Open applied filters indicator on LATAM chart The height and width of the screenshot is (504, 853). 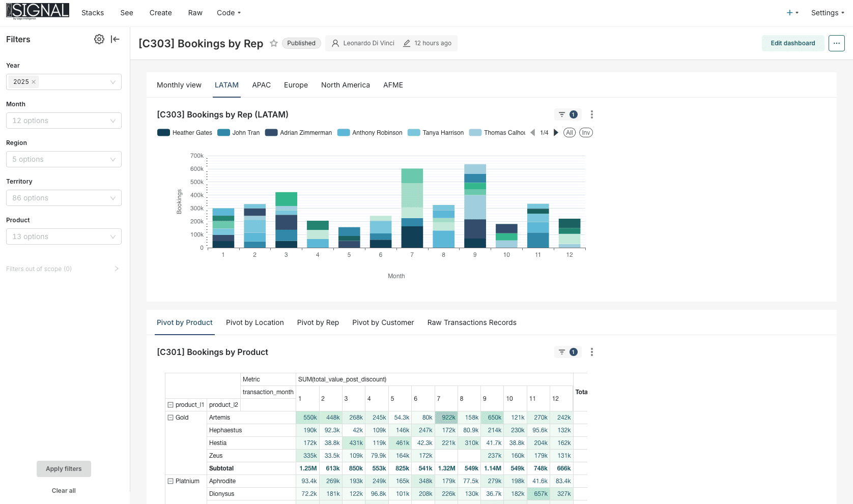point(567,114)
